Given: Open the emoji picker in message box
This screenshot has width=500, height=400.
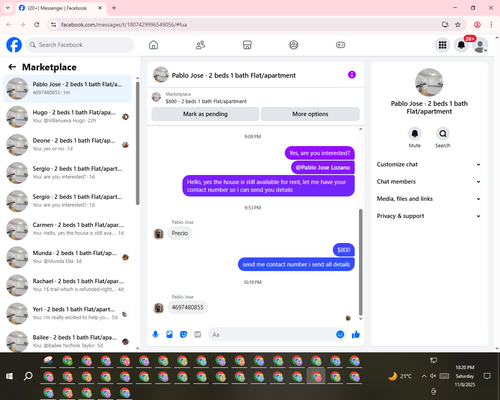Looking at the screenshot, I should pos(340,334).
